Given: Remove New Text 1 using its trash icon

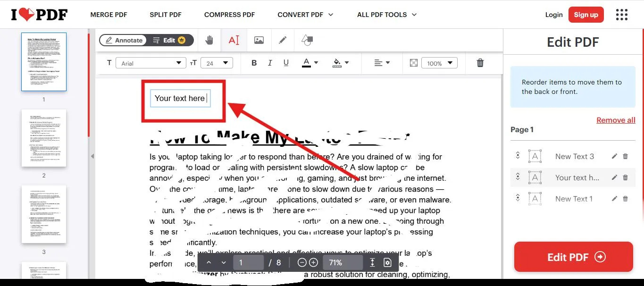Looking at the screenshot, I should click(626, 199).
